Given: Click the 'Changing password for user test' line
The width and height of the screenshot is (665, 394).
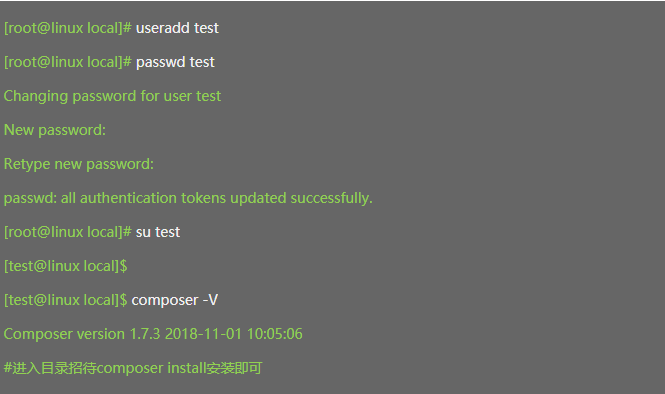Looking at the screenshot, I should (x=112, y=96).
